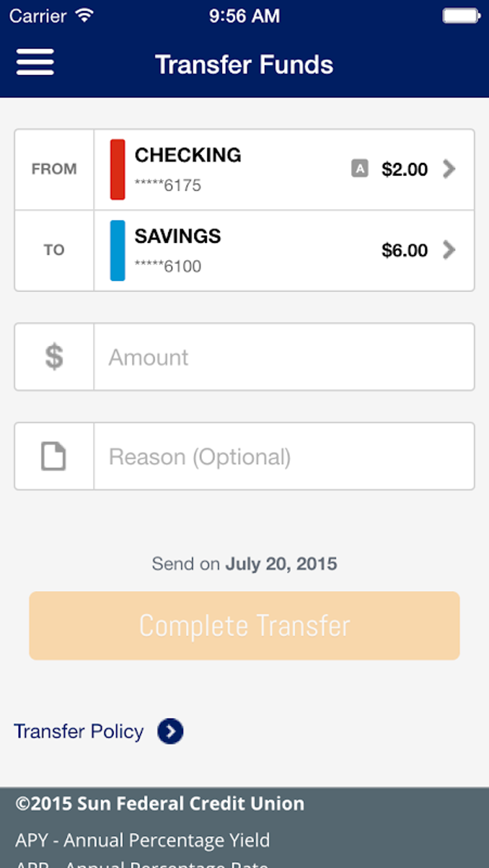Tap the Wi-Fi status icon
Viewport: 489px width, 868px height.
tap(85, 16)
